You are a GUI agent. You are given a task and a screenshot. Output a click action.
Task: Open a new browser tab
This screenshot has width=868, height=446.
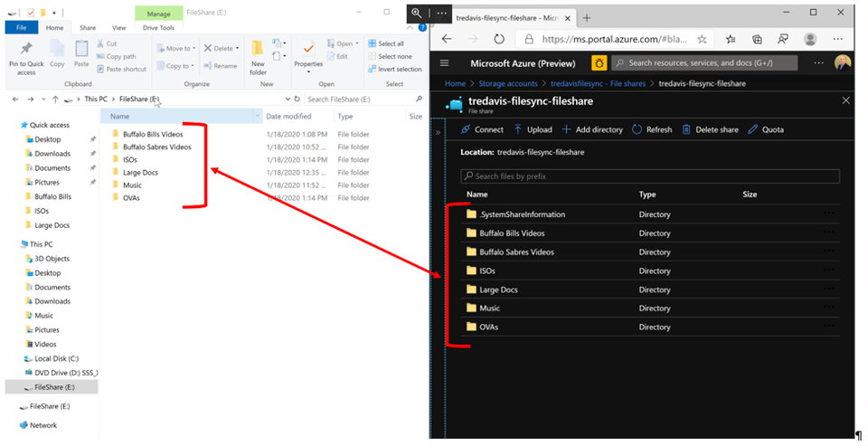[x=587, y=18]
